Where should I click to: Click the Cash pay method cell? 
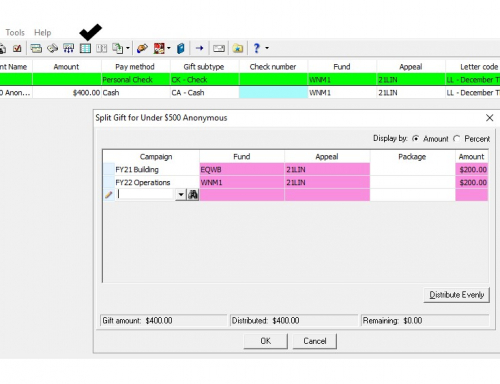136,92
